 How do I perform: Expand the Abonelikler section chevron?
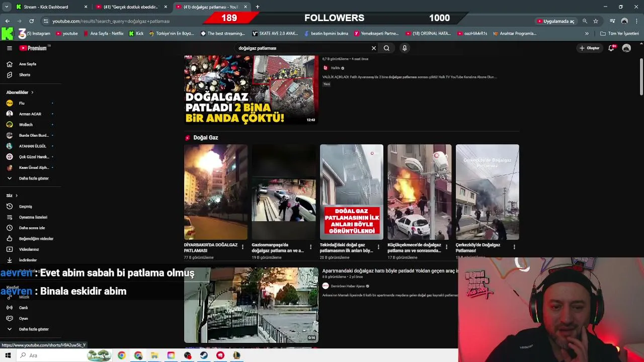(x=32, y=93)
